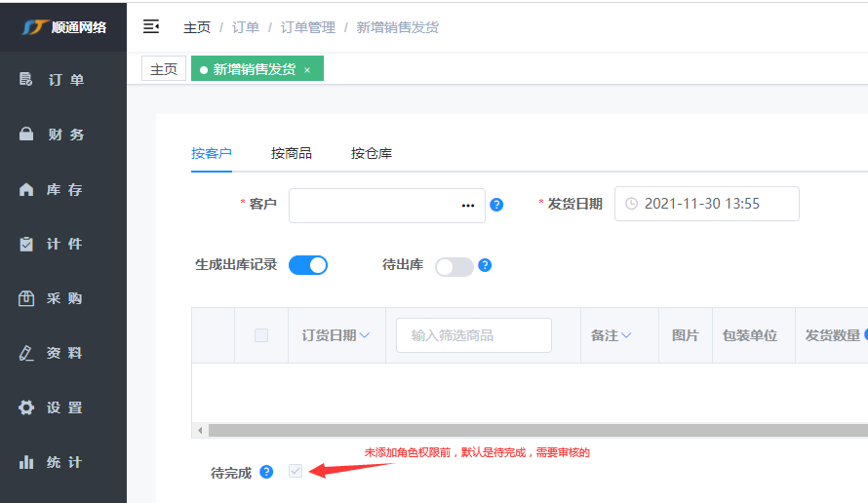Viewport: 868px width, 503px height.
Task: Click the 输入筛选商品 filter input field
Action: pos(474,335)
